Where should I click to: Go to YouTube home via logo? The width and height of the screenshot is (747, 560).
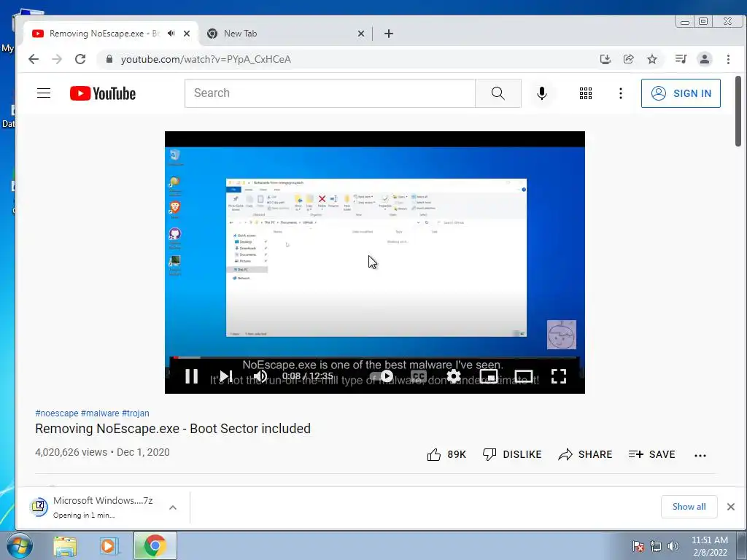pyautogui.click(x=103, y=93)
